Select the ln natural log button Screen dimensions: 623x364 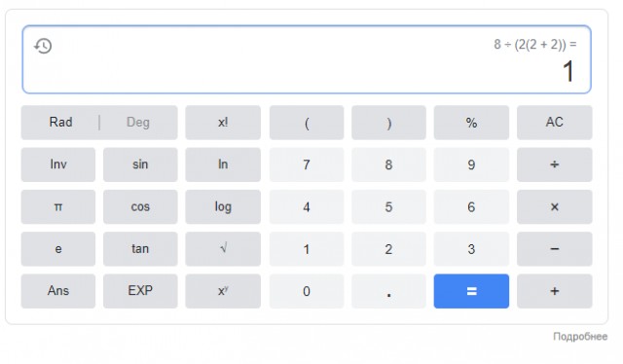click(223, 164)
